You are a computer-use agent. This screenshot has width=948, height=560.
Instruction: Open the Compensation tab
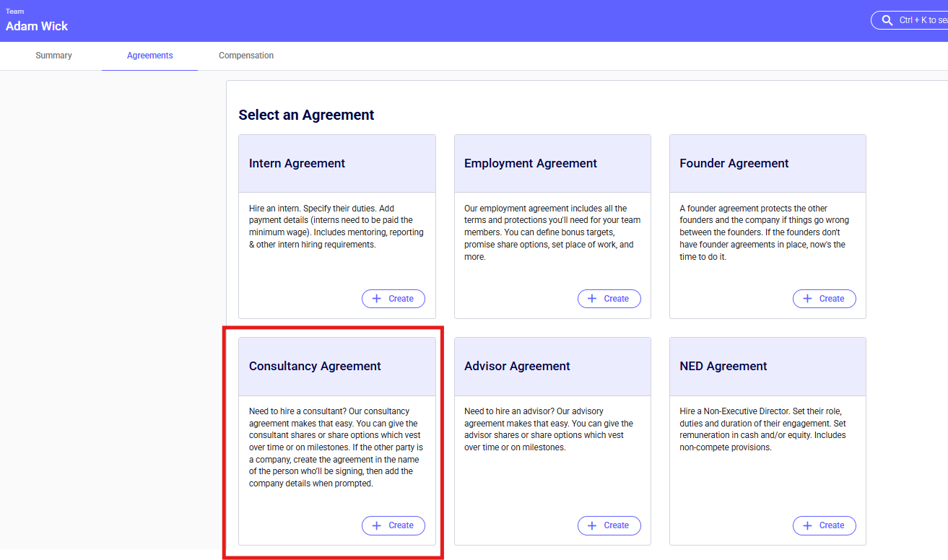[246, 56]
